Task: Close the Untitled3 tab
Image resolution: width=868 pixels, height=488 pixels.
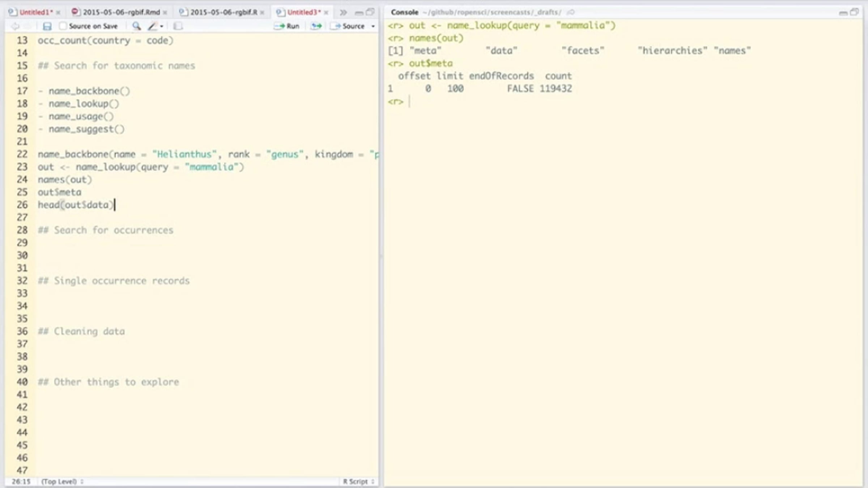Action: [326, 13]
